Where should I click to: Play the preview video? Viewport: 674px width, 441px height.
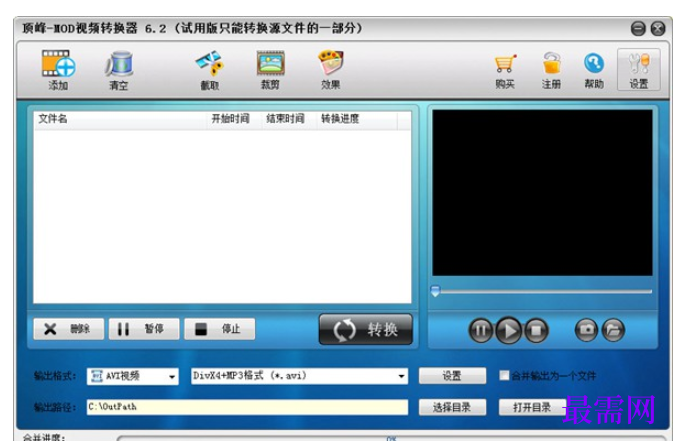click(509, 330)
